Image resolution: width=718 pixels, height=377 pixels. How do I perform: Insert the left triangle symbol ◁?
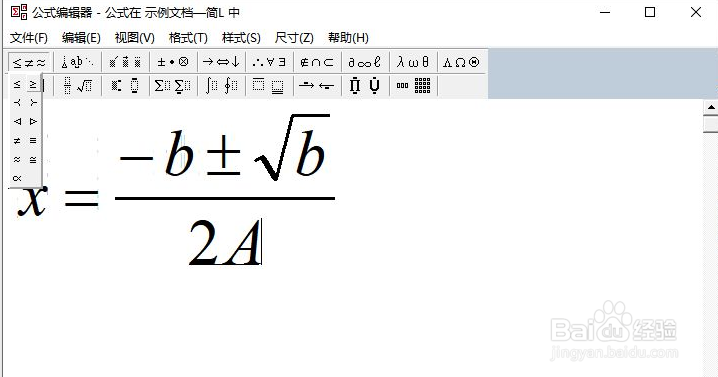click(17, 121)
